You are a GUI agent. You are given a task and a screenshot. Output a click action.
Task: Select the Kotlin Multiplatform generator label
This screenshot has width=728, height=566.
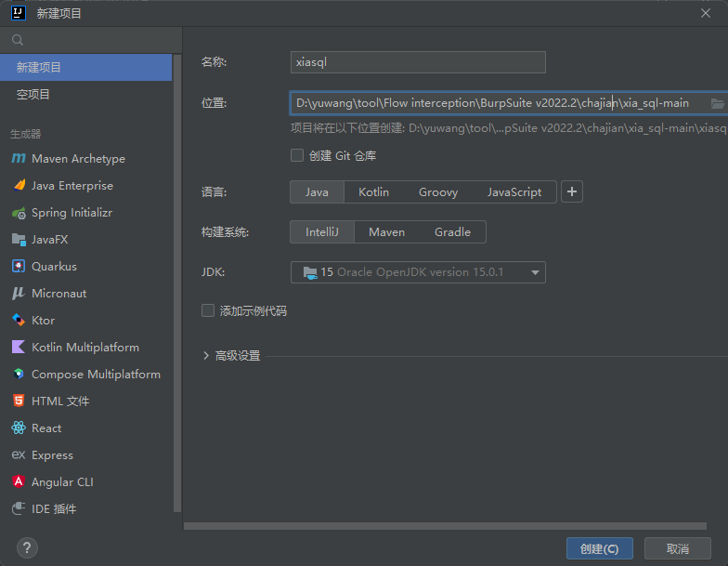click(x=85, y=348)
